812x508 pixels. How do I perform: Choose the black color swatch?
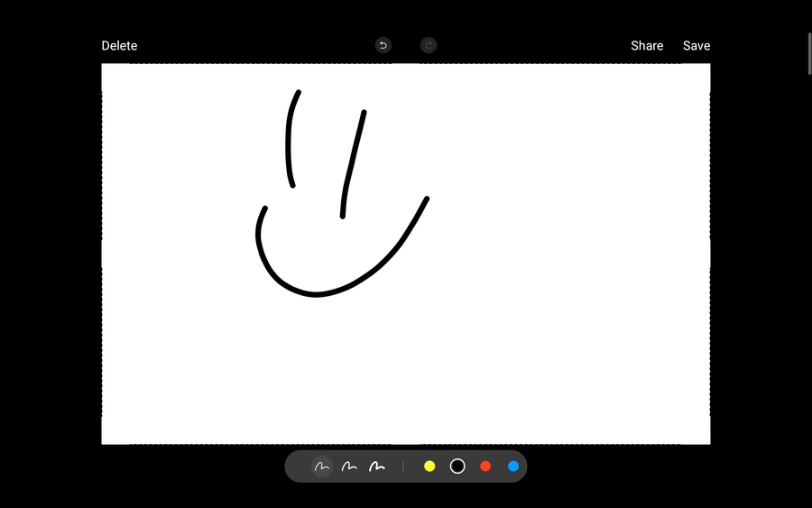[457, 466]
